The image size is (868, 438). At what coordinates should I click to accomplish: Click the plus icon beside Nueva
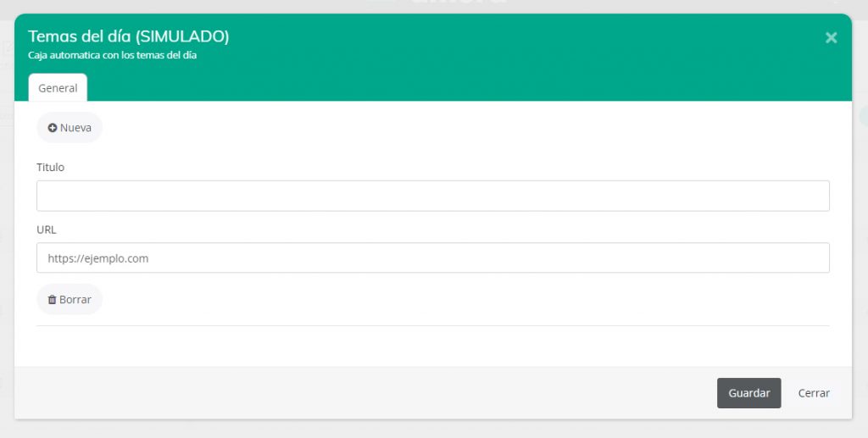coord(53,128)
